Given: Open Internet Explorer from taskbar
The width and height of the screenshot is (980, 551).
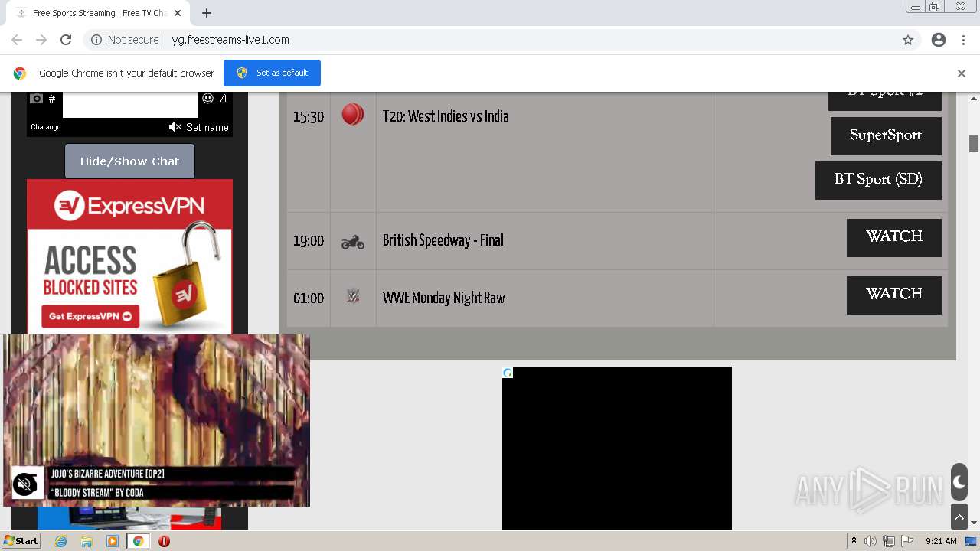Looking at the screenshot, I should click(60, 541).
